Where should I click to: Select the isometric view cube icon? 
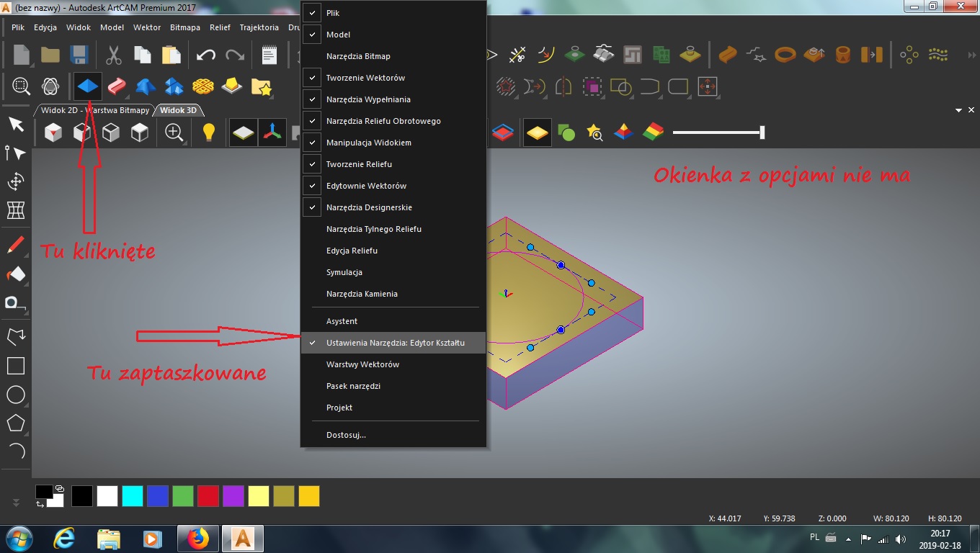53,132
